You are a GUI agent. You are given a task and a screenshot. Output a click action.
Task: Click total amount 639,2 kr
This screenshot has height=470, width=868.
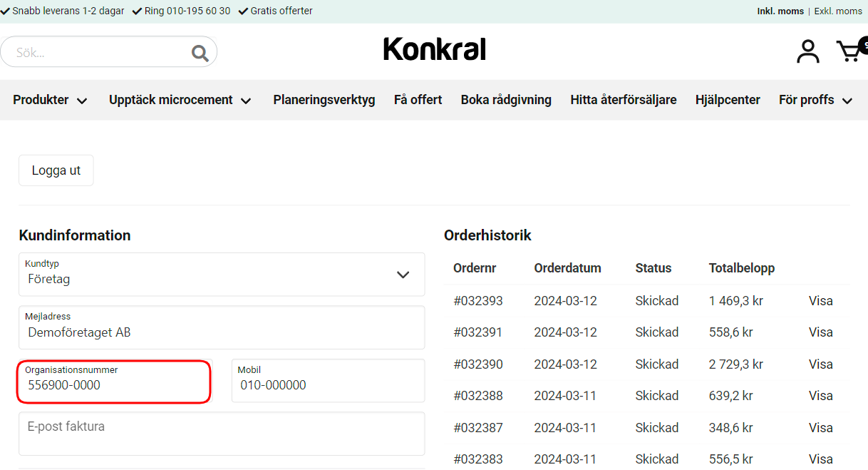[731, 396]
